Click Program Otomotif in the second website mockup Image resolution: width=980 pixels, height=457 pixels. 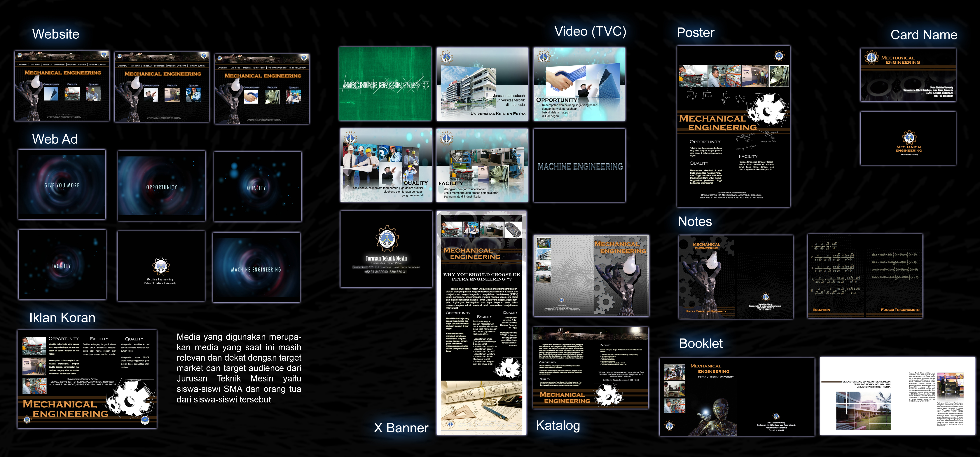177,66
